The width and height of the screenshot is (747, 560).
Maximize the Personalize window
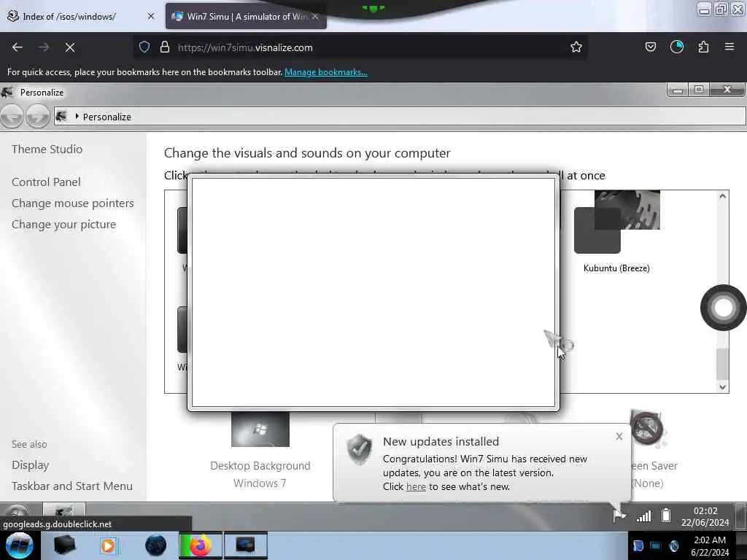click(x=699, y=90)
